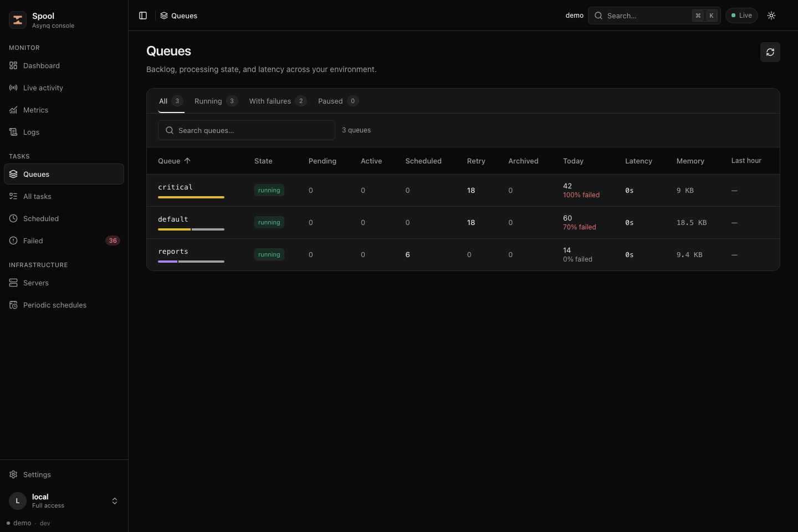Click the Last hour column header
Viewport: 798px width, 532px height.
pos(746,161)
